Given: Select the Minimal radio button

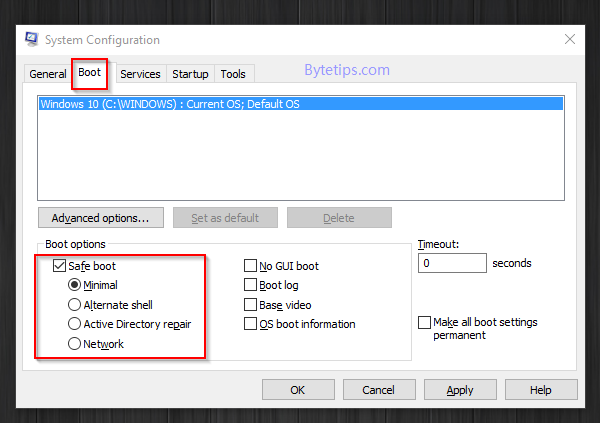Looking at the screenshot, I should click(x=74, y=285).
